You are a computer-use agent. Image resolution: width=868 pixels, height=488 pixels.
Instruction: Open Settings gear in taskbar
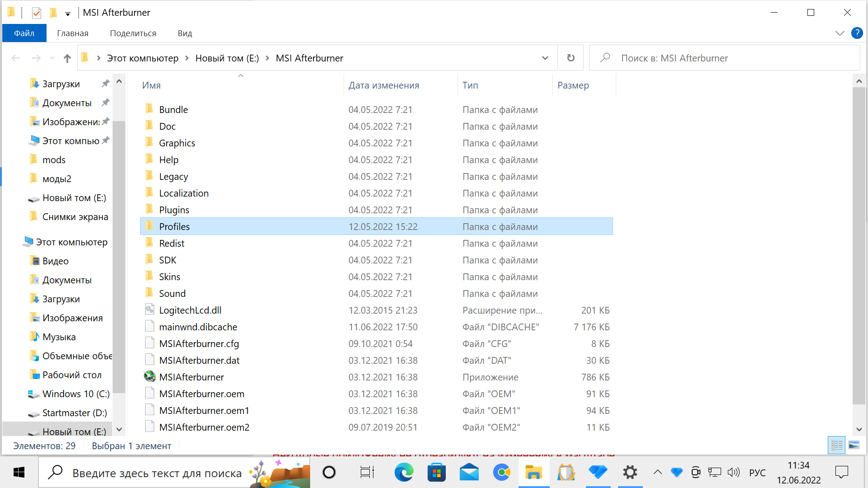click(630, 473)
